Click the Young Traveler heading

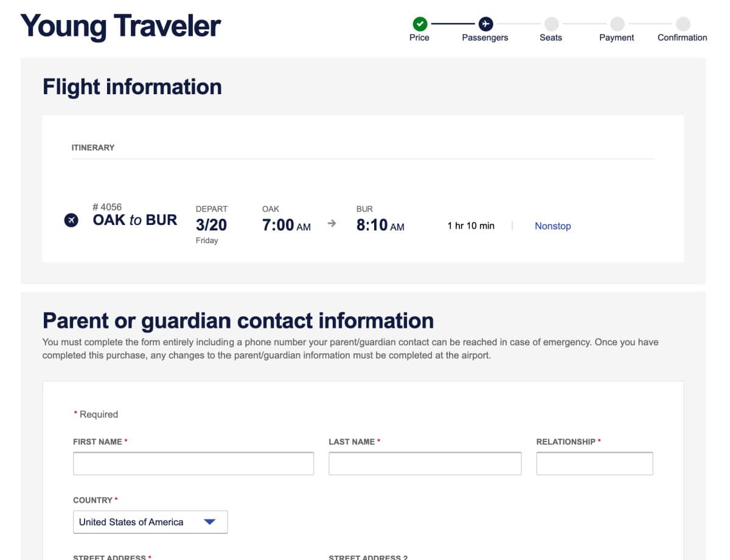point(120,26)
